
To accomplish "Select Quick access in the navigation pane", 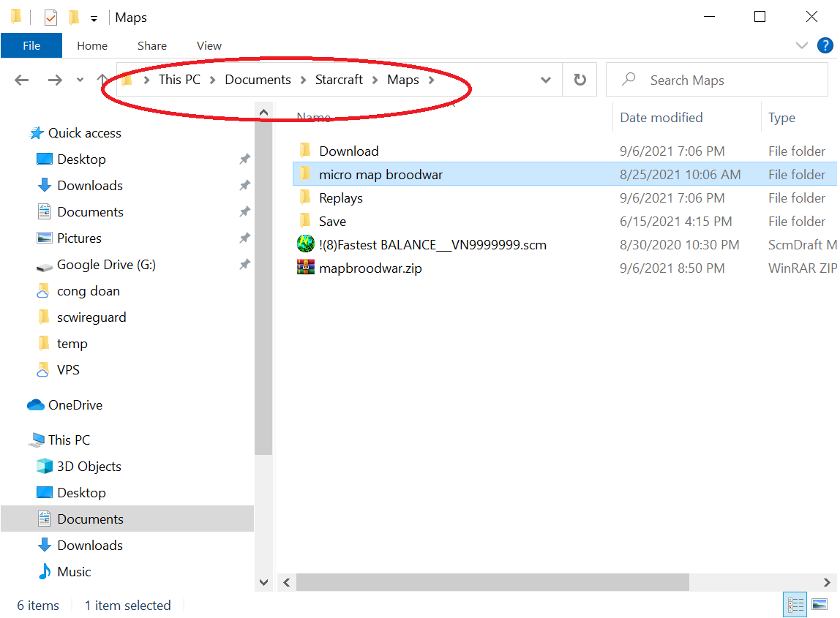I will click(85, 133).
